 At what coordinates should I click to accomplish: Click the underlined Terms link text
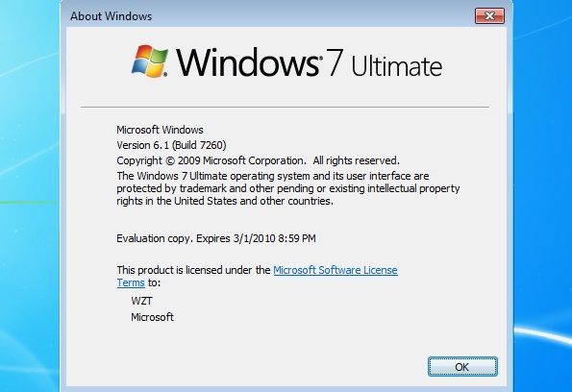(x=131, y=282)
